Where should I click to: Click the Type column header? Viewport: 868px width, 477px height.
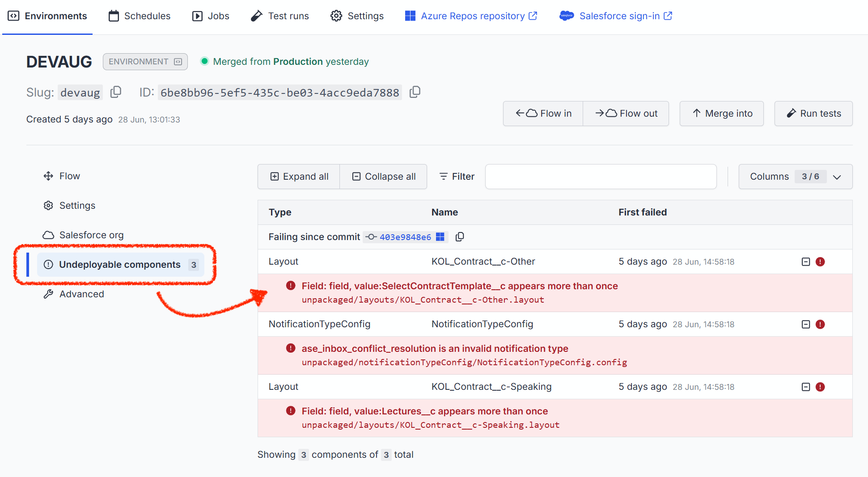pyautogui.click(x=280, y=212)
